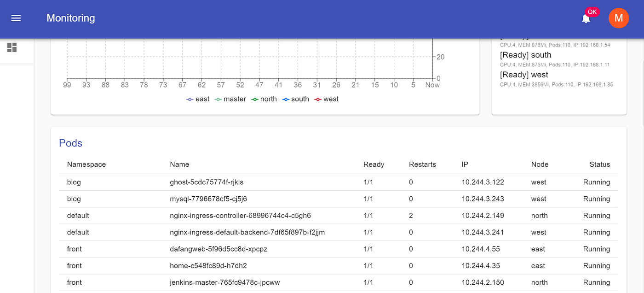
Task: Click the OK notification badge
Action: (592, 12)
